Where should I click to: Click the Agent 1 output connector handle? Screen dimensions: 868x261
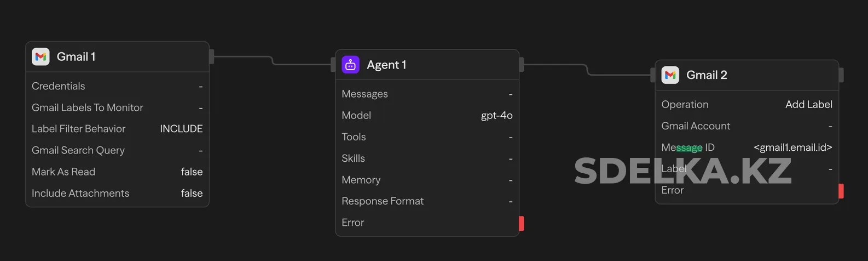click(x=522, y=65)
